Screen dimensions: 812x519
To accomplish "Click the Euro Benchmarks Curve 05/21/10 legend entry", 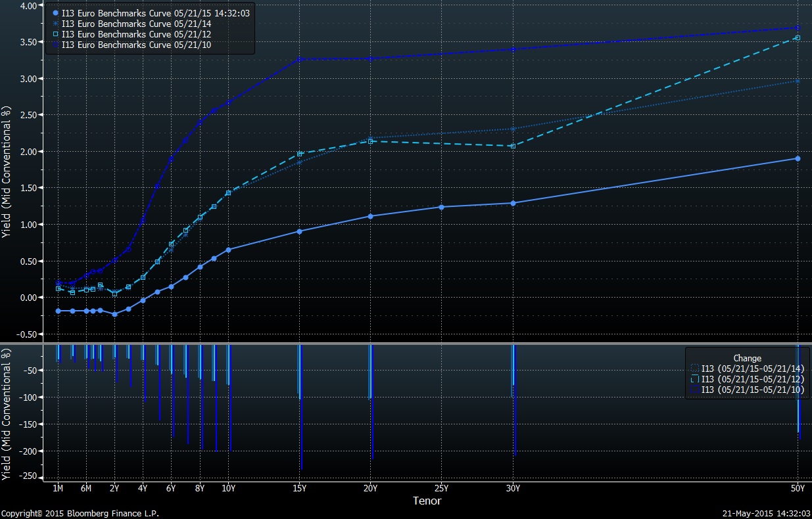I will tap(131, 44).
